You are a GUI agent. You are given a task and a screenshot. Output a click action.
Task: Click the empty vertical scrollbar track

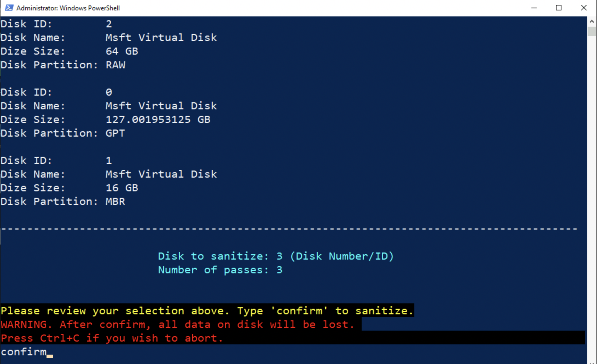coord(592,197)
